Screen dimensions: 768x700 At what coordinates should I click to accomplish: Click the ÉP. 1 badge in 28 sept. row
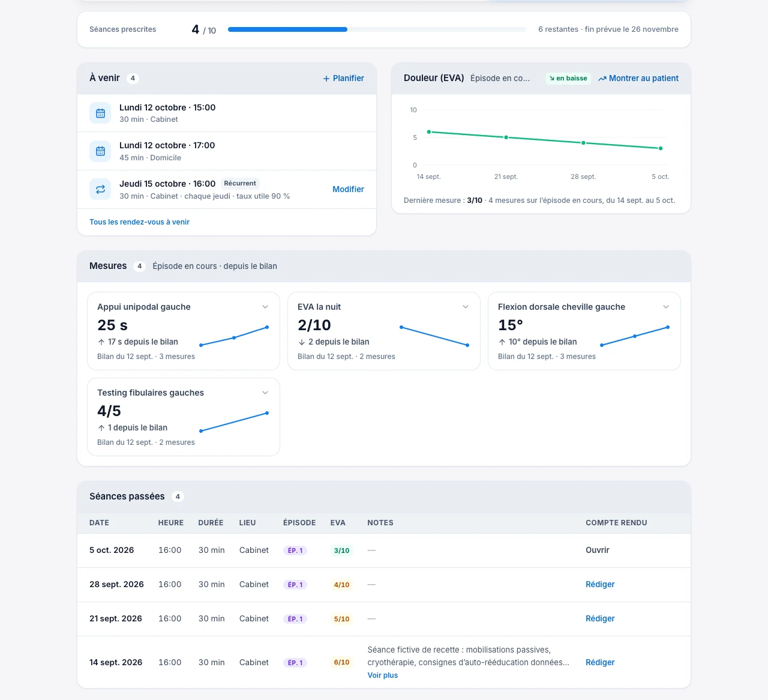295,585
